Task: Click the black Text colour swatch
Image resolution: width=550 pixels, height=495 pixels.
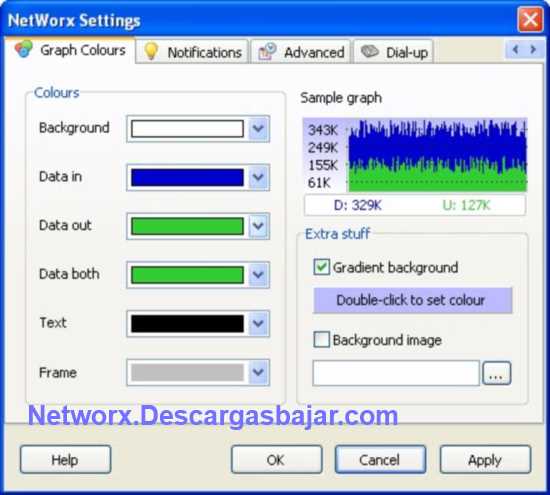Action: pos(187,323)
